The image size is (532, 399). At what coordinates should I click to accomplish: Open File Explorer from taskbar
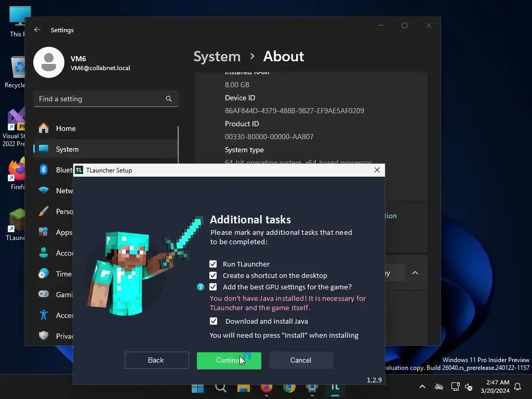click(243, 388)
